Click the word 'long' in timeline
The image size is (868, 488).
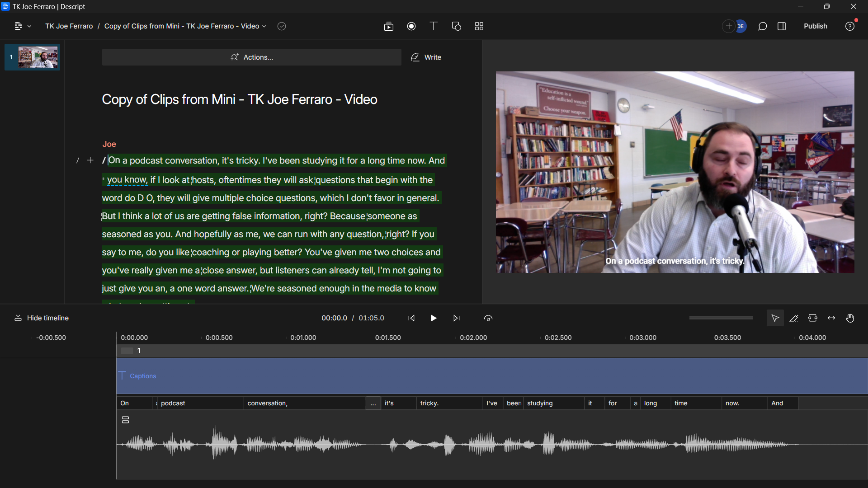tap(656, 403)
